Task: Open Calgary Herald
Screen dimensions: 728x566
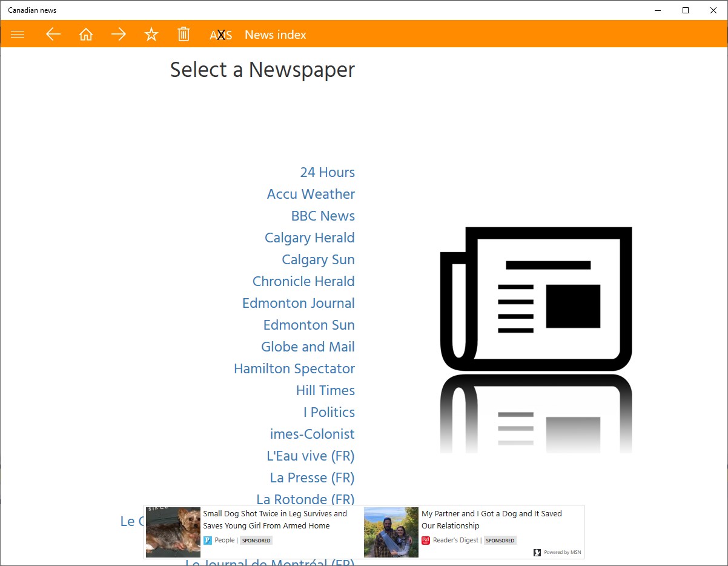Action: (x=310, y=238)
